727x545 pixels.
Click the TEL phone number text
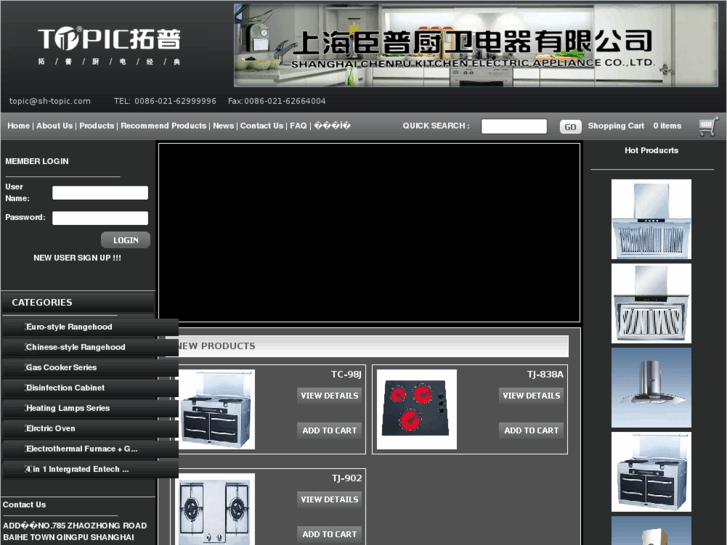point(165,101)
